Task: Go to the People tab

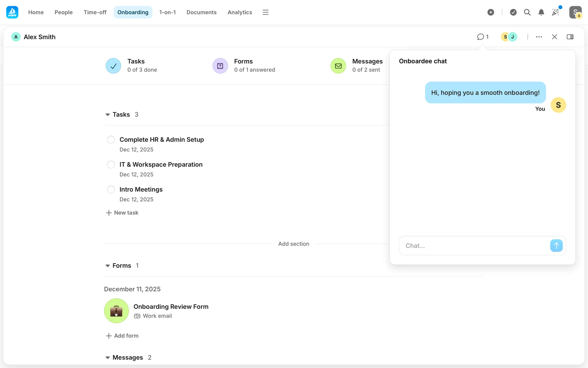Action: (x=63, y=12)
